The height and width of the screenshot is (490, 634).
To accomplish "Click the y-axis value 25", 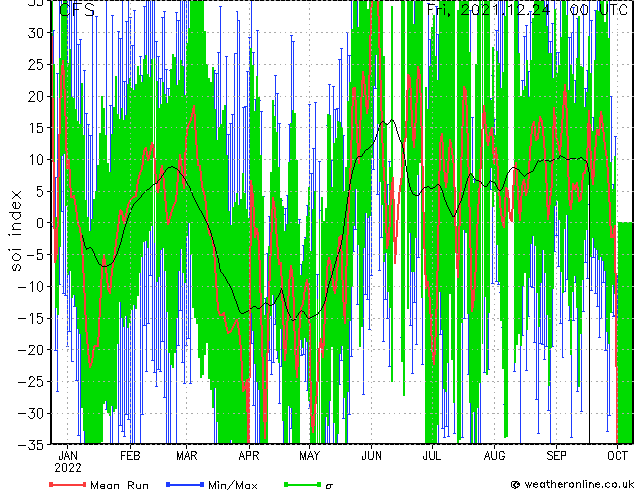I will coord(36,64).
